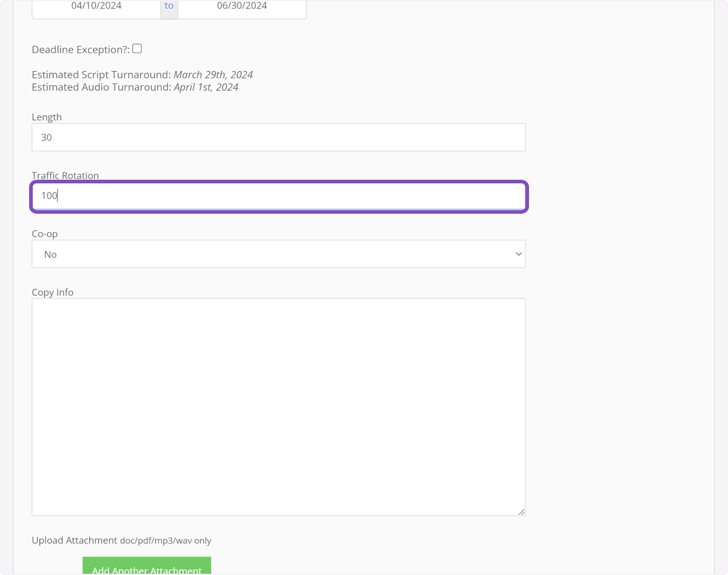This screenshot has width=728, height=575.
Task: Click the Co-op dropdown chevron arrow
Action: (518, 254)
